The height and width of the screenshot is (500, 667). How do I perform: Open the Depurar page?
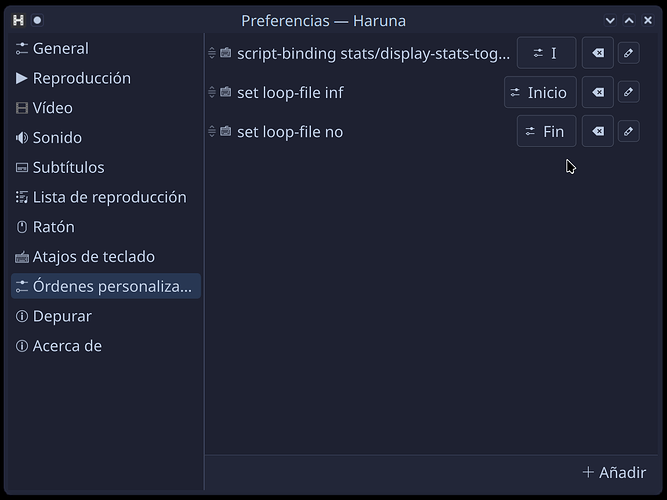[x=105, y=317]
